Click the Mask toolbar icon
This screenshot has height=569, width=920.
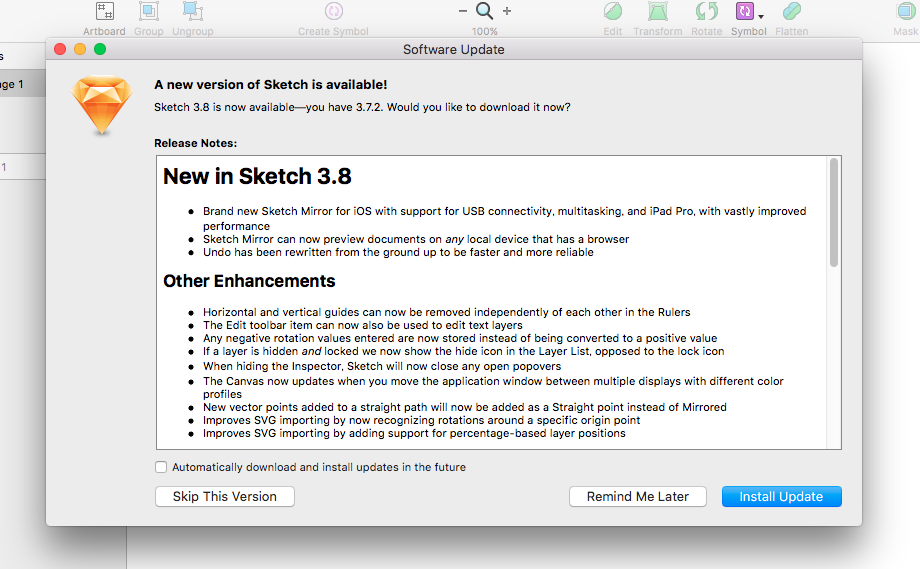click(x=906, y=11)
